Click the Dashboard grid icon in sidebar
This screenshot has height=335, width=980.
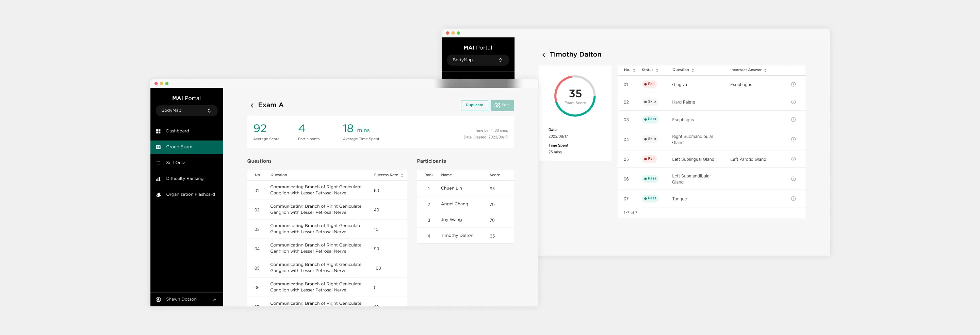point(158,131)
